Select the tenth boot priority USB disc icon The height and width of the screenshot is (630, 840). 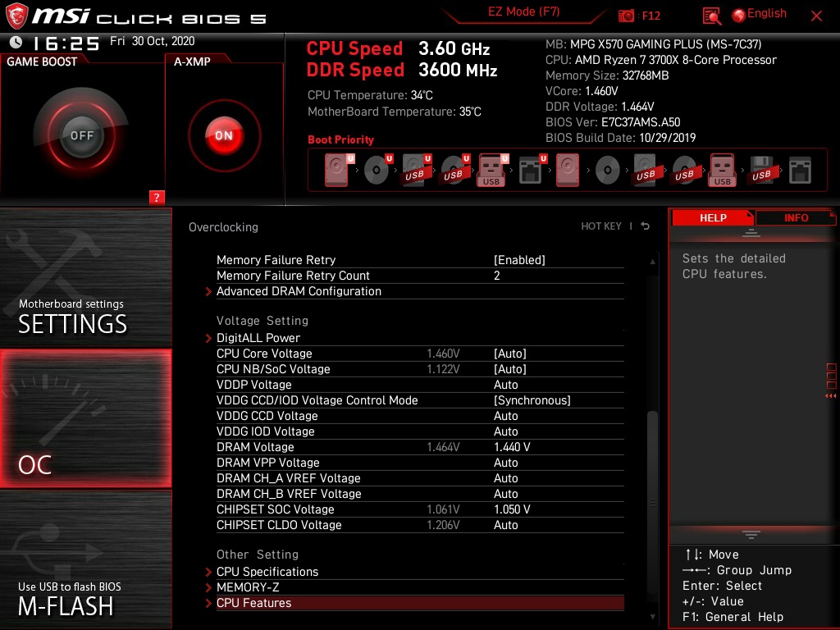tap(685, 171)
